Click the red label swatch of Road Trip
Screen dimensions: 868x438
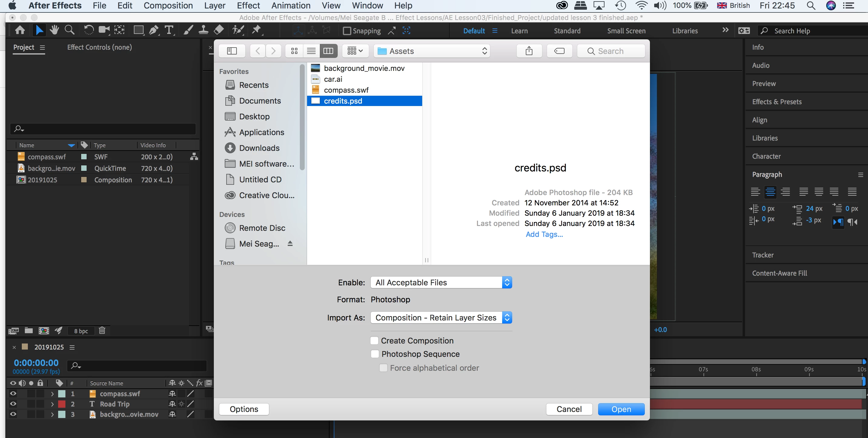pos(62,404)
